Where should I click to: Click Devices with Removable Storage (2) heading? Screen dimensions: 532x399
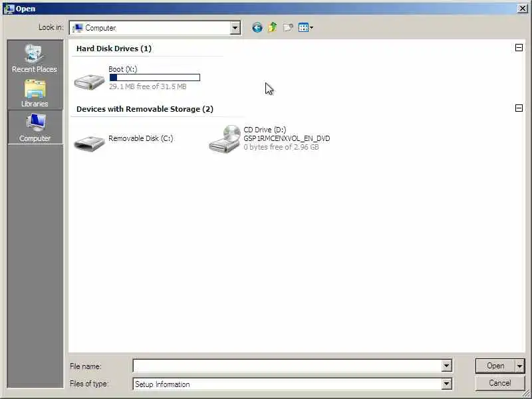tap(145, 109)
